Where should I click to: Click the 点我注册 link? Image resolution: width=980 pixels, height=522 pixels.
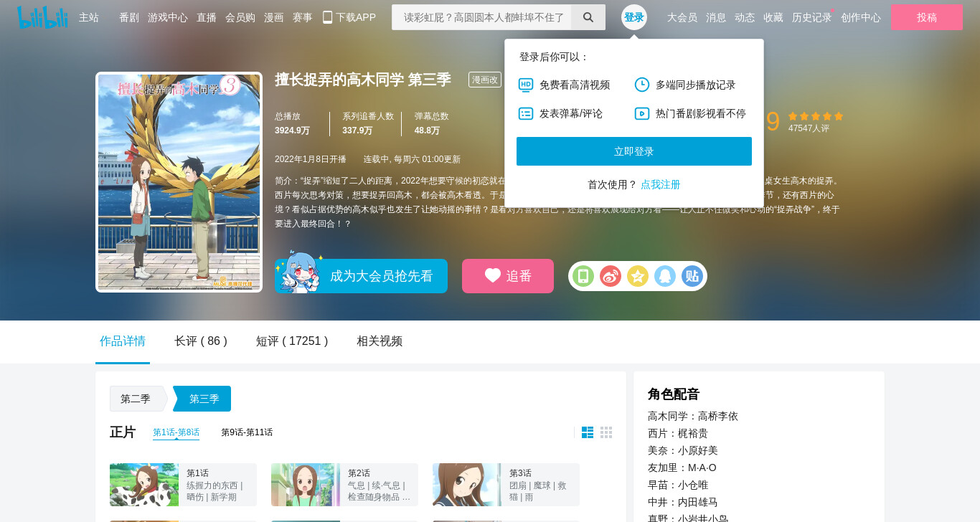661,184
